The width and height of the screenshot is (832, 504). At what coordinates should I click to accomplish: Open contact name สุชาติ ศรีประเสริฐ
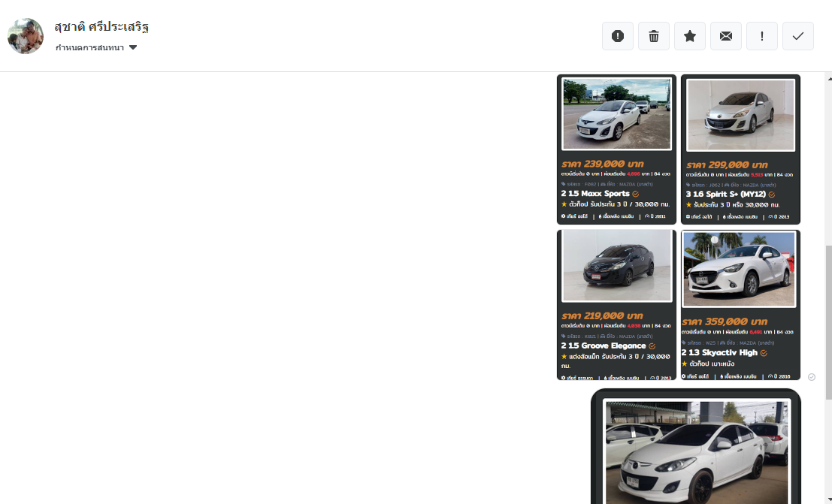101,27
